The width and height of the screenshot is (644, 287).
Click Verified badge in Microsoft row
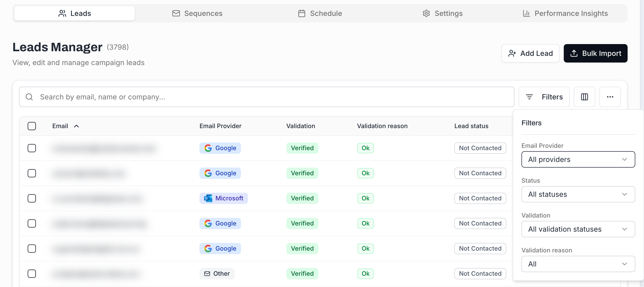click(302, 198)
